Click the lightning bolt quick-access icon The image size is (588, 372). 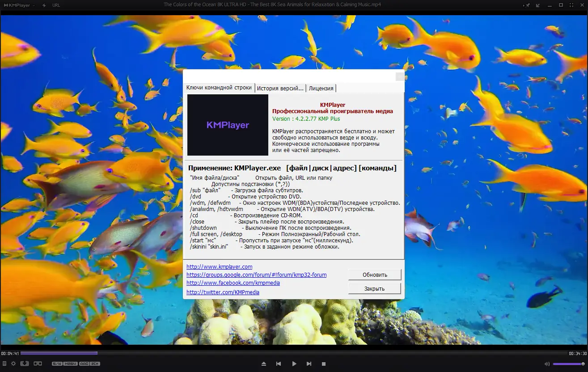point(44,5)
